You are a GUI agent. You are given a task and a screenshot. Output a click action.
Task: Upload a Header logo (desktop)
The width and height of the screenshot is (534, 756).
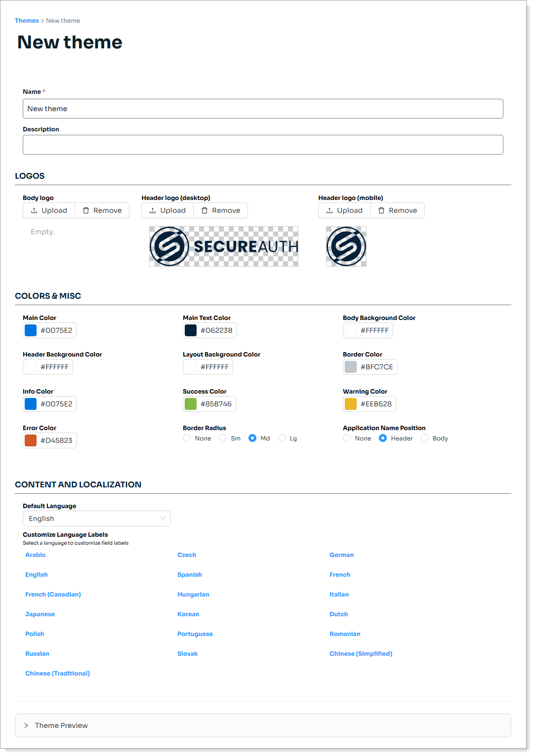click(167, 210)
